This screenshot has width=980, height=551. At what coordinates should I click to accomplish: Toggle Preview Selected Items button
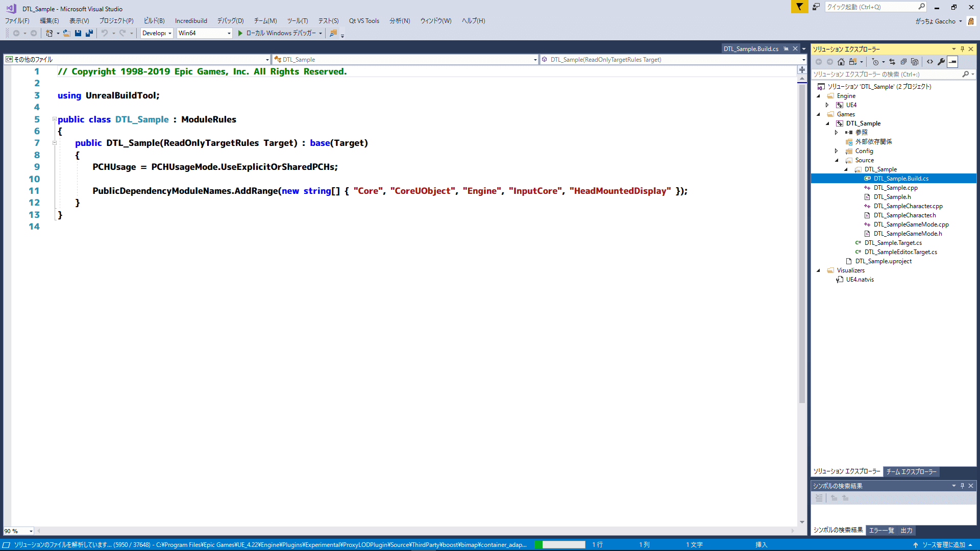tap(952, 62)
